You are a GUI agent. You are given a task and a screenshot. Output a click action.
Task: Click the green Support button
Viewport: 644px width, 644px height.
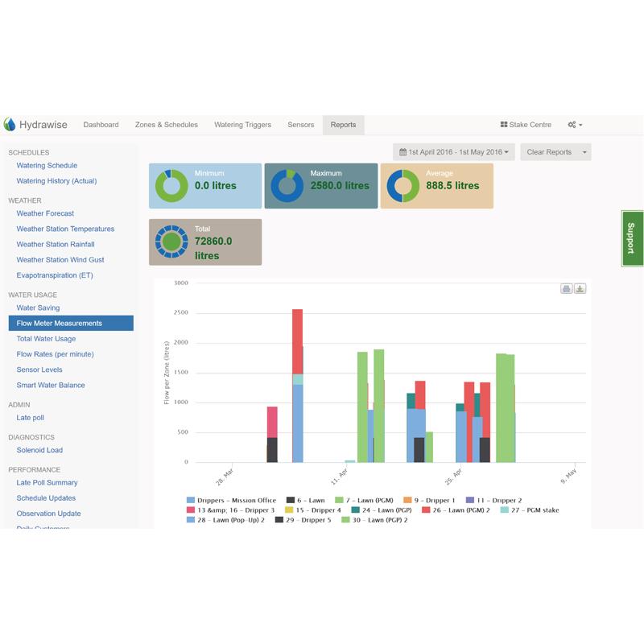click(632, 238)
